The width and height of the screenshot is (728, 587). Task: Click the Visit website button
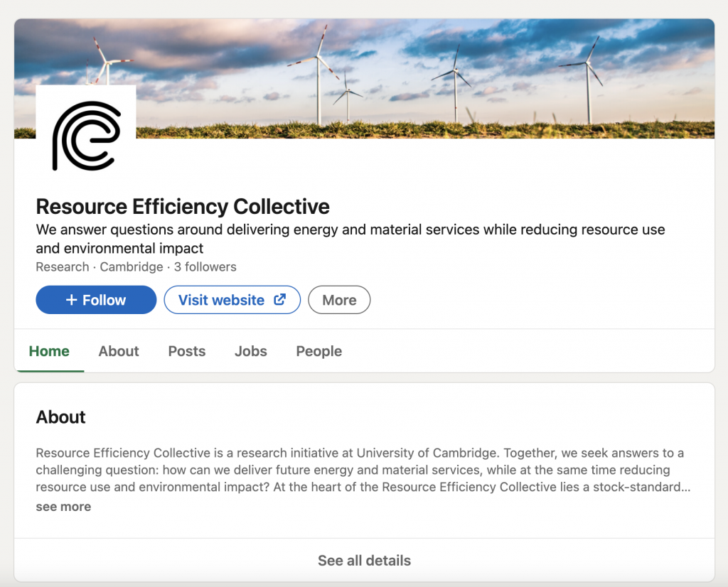click(232, 300)
